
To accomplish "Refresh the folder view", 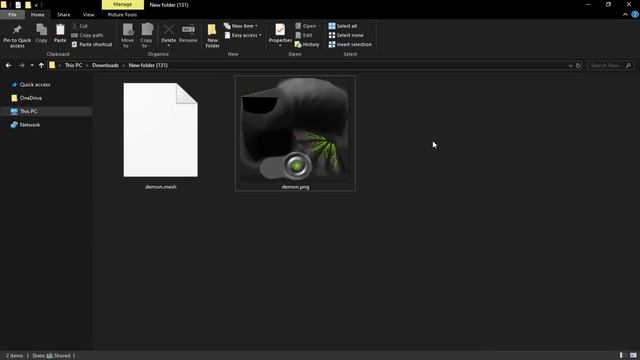I will [x=578, y=65].
